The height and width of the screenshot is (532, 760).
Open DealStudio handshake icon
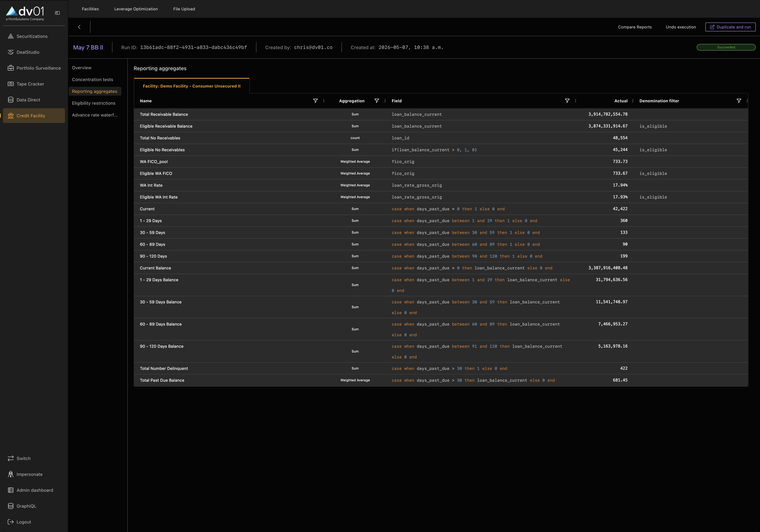(x=11, y=52)
